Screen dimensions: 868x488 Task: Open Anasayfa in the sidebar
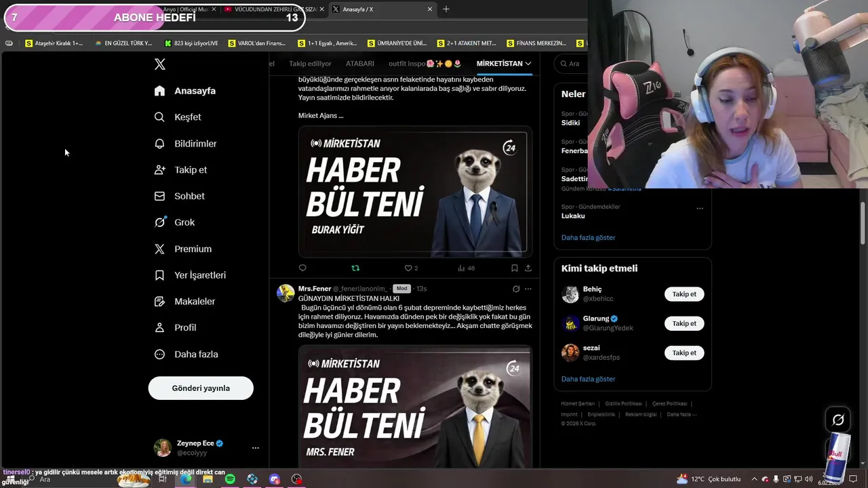(x=185, y=91)
